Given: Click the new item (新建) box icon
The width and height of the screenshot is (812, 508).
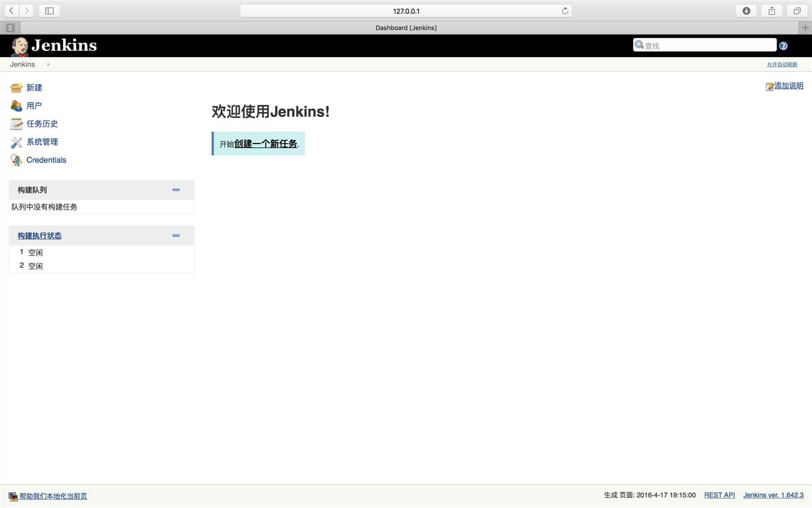Looking at the screenshot, I should [16, 88].
